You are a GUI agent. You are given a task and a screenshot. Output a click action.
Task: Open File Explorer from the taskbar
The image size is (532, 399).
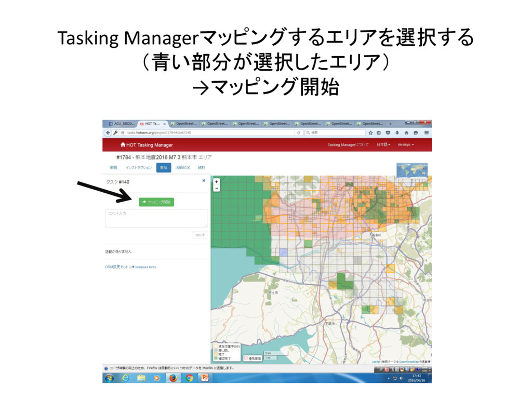(141, 378)
